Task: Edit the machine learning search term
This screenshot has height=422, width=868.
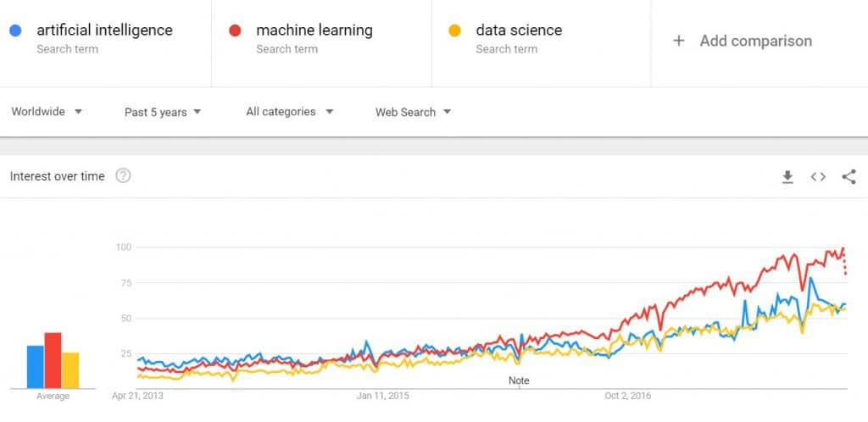Action: coord(314,31)
